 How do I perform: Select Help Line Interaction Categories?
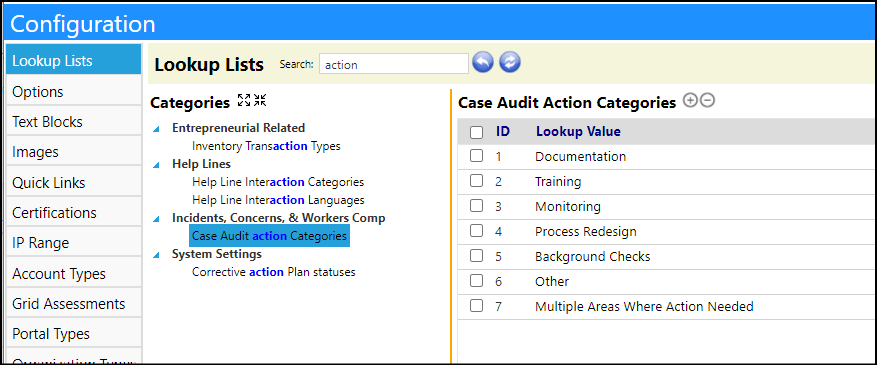[278, 182]
